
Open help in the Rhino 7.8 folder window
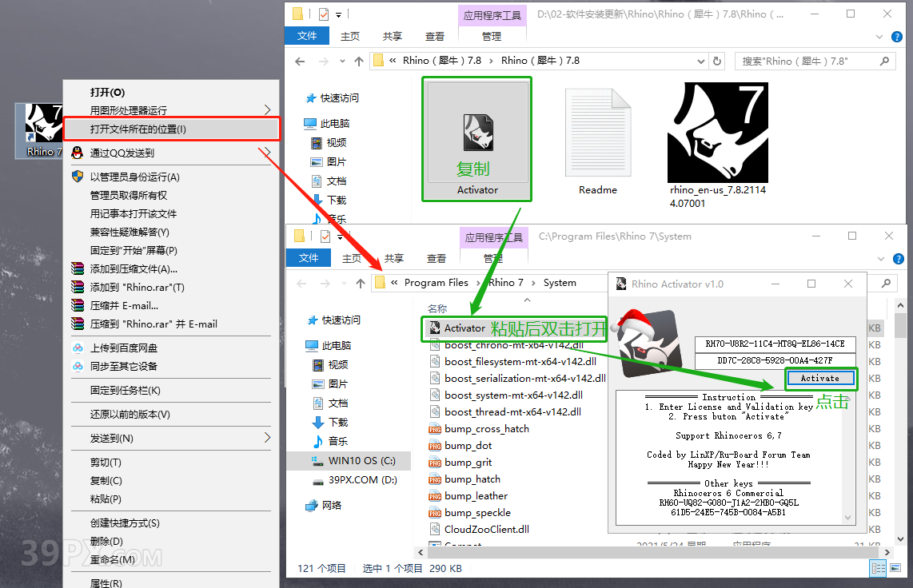pos(897,37)
